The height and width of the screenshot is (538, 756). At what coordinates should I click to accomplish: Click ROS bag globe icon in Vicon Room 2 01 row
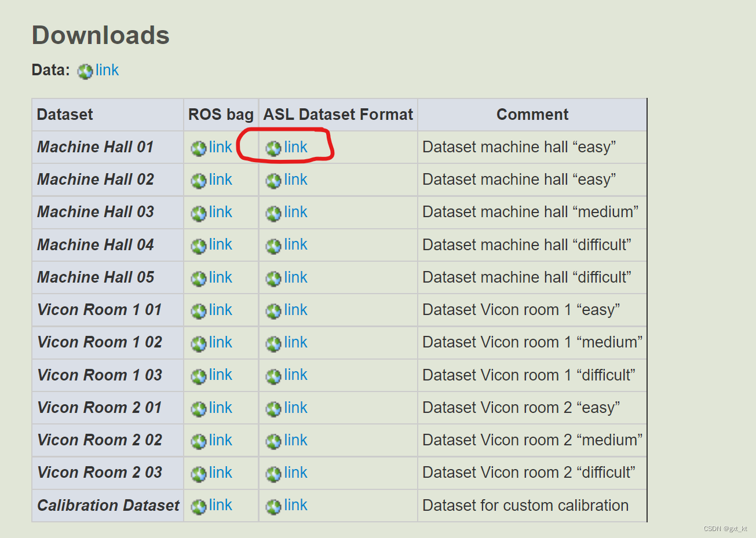pyautogui.click(x=199, y=409)
